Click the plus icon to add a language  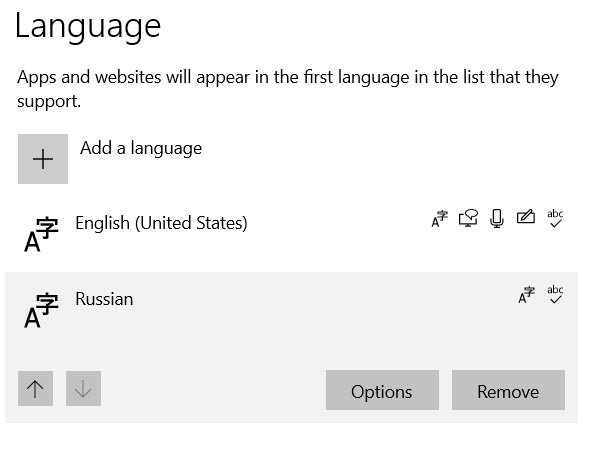click(x=43, y=159)
